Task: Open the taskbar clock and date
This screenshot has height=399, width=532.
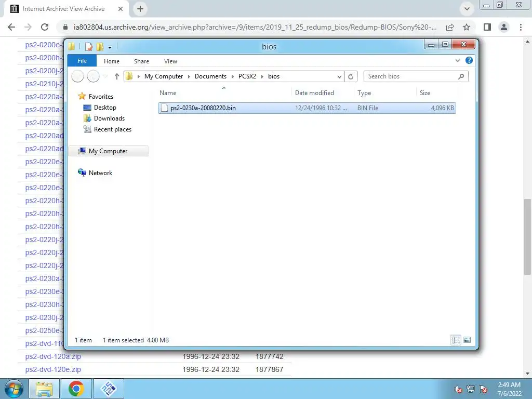Action: coord(509,389)
